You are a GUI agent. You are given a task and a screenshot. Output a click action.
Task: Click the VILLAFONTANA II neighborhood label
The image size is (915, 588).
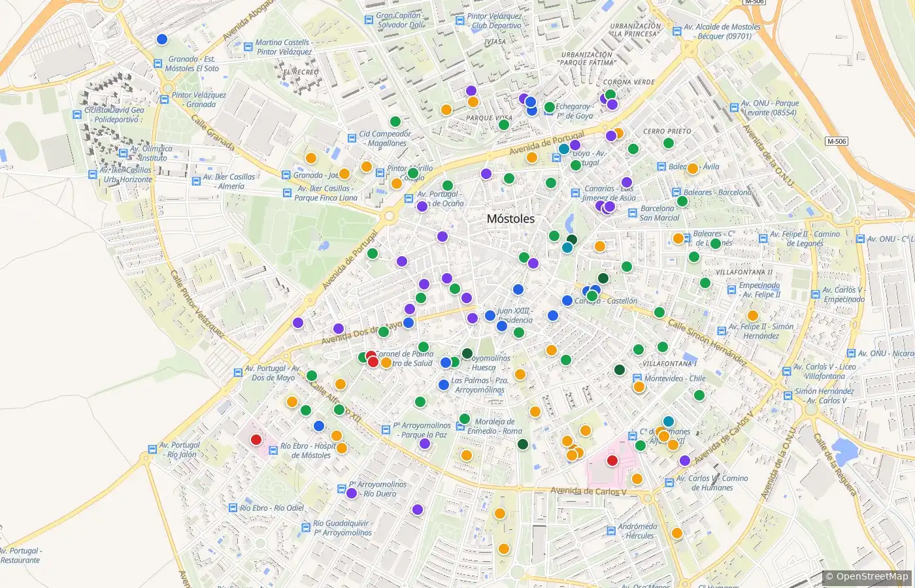[744, 272]
